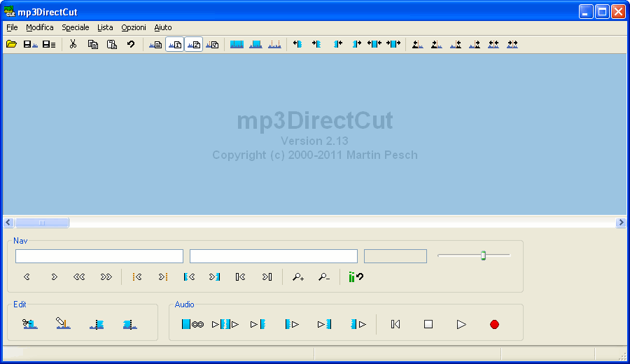Click the waveform with clock page icon
This screenshot has height=364, width=630.
pos(212,44)
